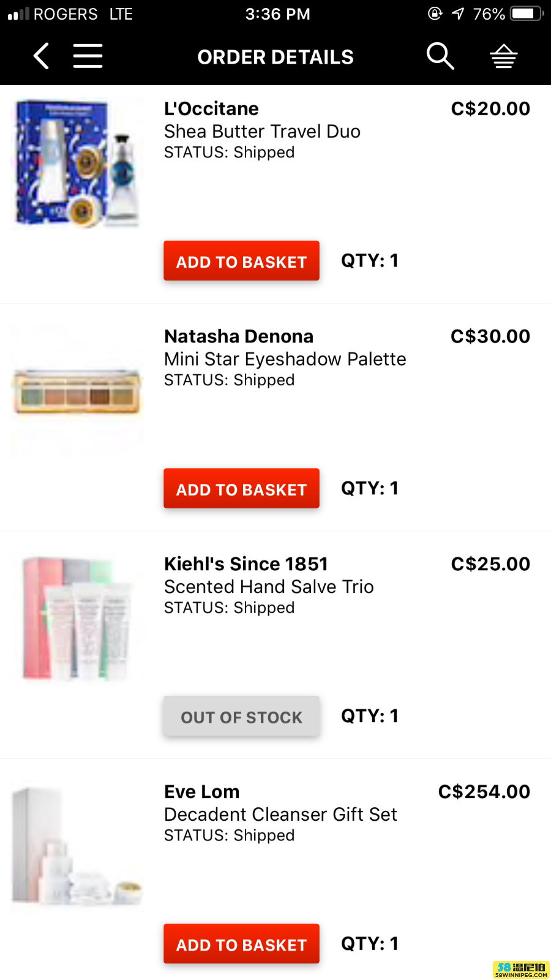Tap the rotation lock status icon
Screen dimensions: 551x980
point(435,13)
